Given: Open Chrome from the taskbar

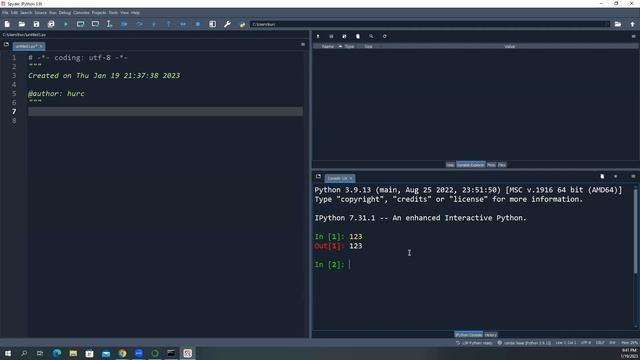Looking at the screenshot, I should (122, 353).
